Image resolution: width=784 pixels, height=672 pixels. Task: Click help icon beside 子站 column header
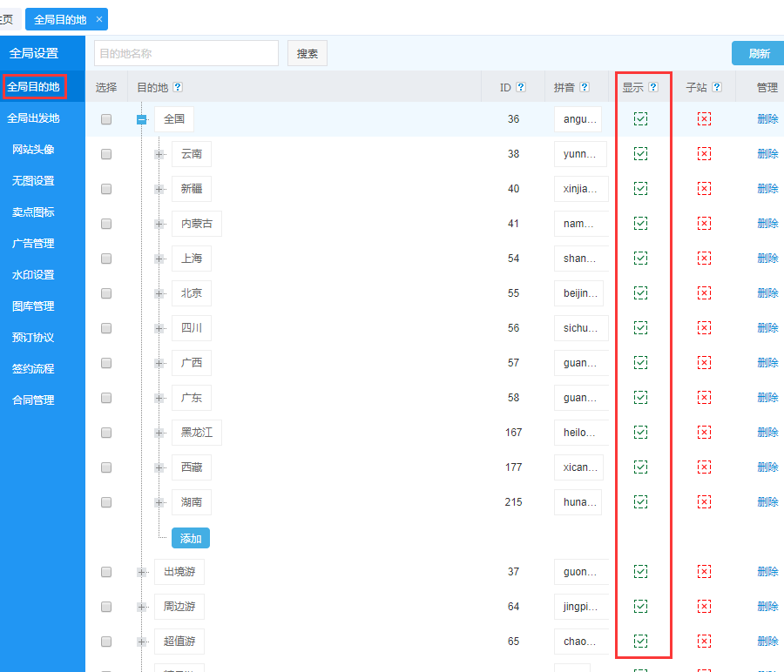[717, 87]
